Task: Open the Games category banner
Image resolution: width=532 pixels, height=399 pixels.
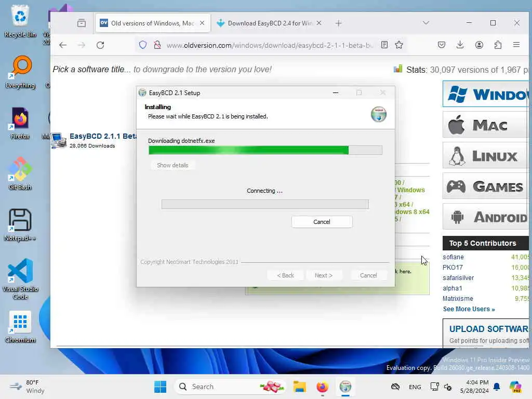Action: tap(486, 187)
